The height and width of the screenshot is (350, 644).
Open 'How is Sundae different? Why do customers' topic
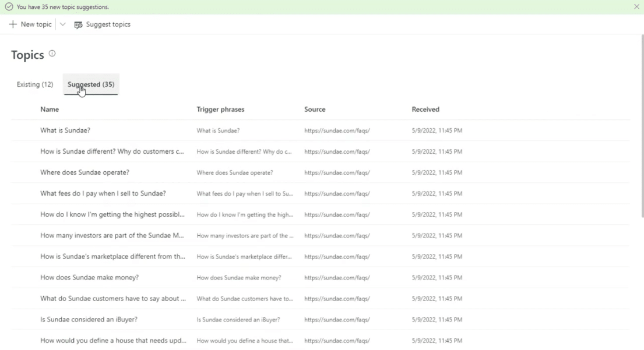pos(112,151)
